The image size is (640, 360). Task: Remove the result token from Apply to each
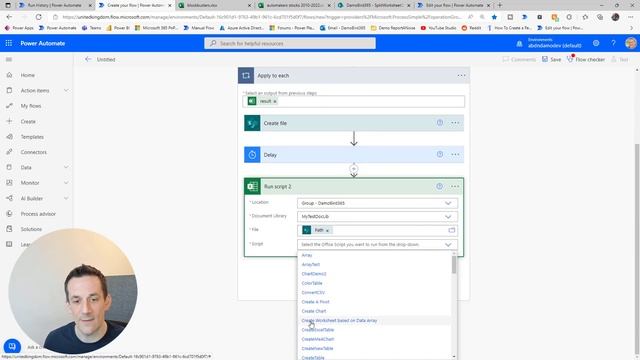point(275,101)
